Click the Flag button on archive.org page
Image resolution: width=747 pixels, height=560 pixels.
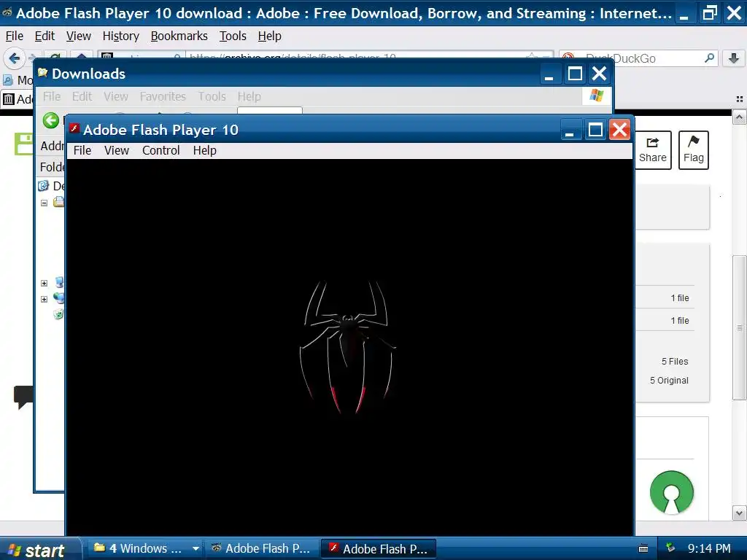[x=693, y=150]
